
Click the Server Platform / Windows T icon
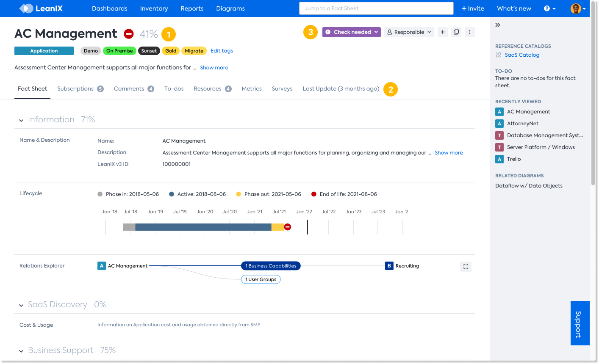coord(499,147)
